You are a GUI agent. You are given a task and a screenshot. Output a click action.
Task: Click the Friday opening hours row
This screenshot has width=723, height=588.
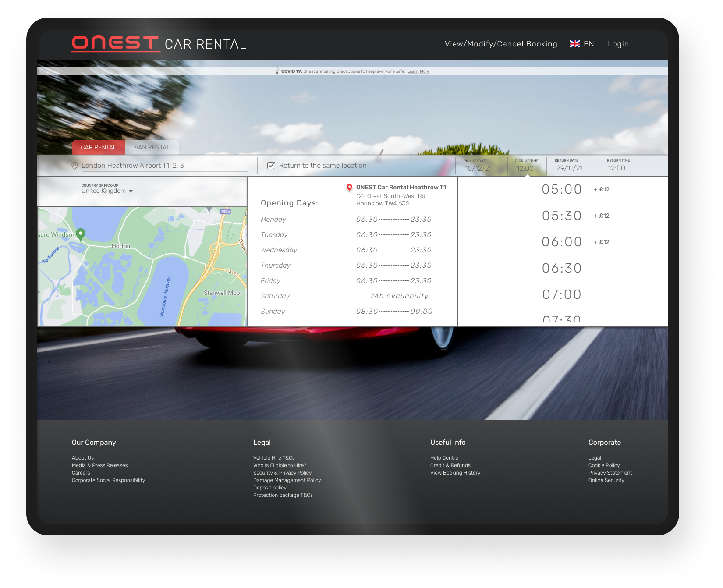346,281
